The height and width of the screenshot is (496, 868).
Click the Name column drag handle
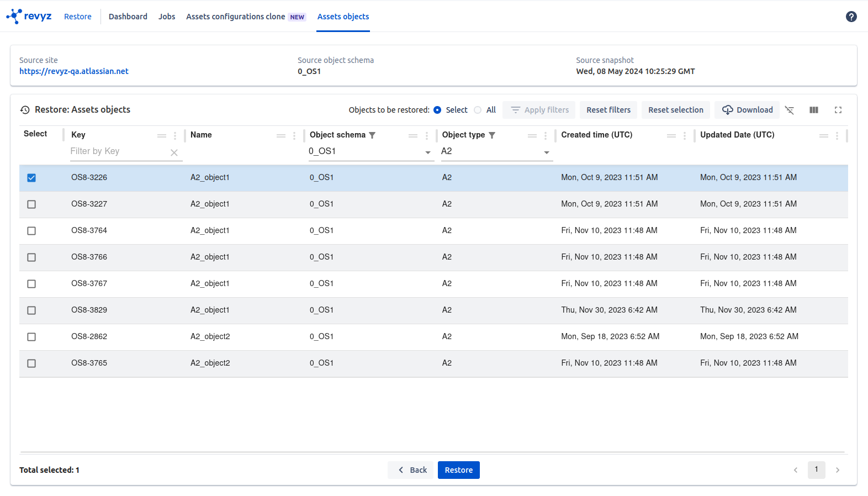pyautogui.click(x=281, y=136)
